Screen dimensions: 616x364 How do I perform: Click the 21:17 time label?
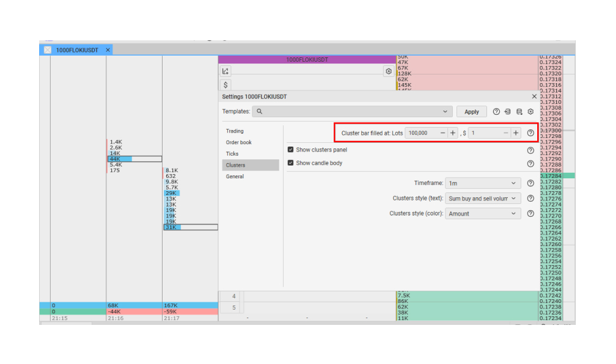pos(172,318)
